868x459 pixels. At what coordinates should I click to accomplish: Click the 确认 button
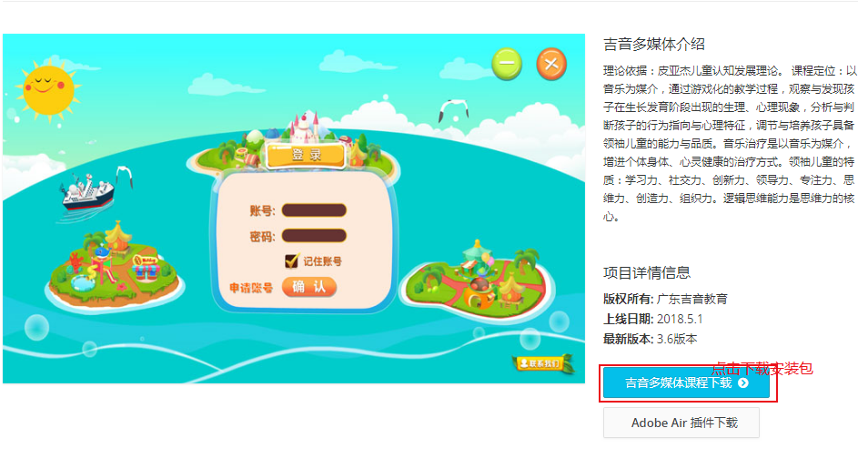click(x=308, y=287)
